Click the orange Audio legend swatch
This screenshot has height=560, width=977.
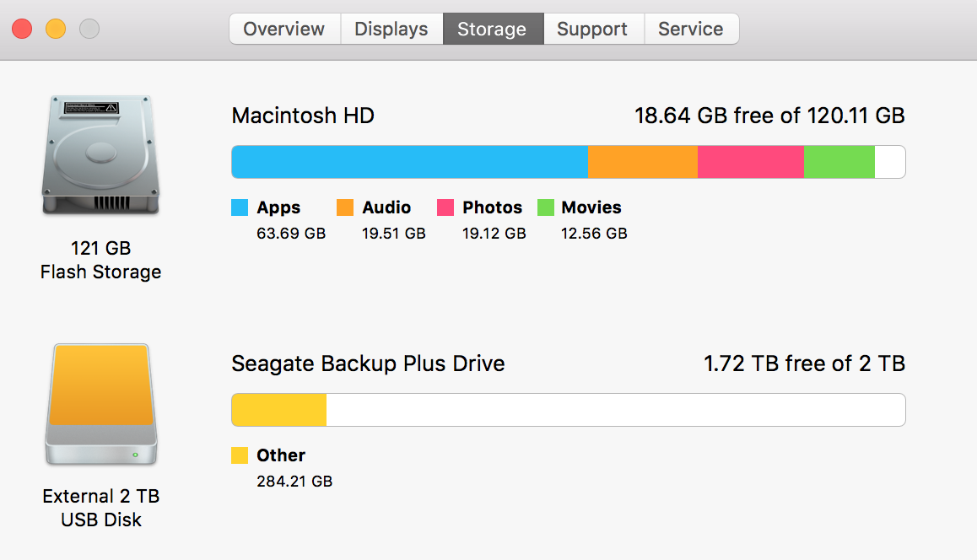tap(344, 207)
